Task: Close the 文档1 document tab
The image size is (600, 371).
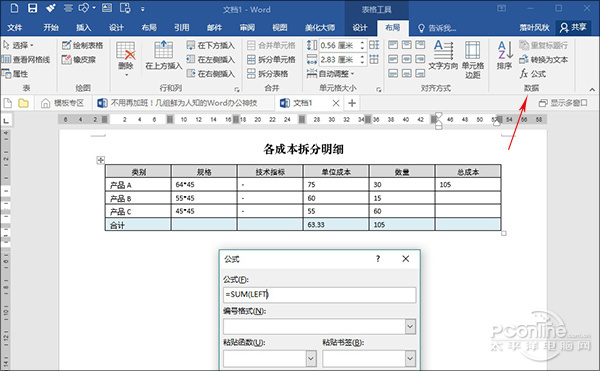Action: coord(336,103)
